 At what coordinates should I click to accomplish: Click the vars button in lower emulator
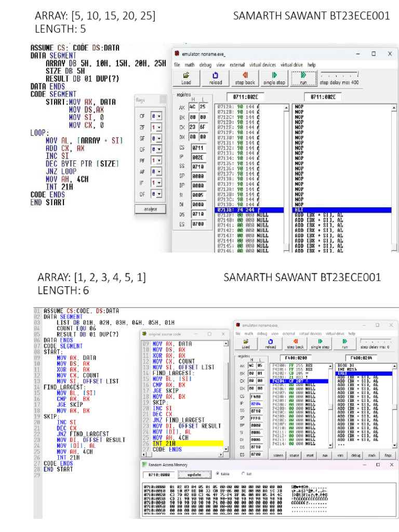point(340,455)
